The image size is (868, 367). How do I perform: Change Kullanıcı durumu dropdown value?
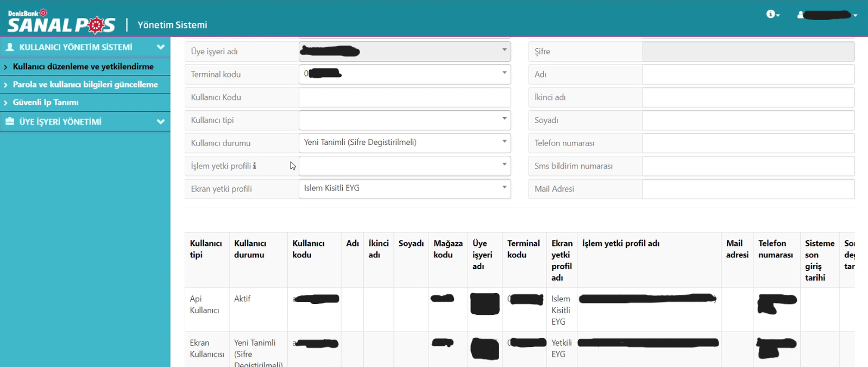coord(404,143)
